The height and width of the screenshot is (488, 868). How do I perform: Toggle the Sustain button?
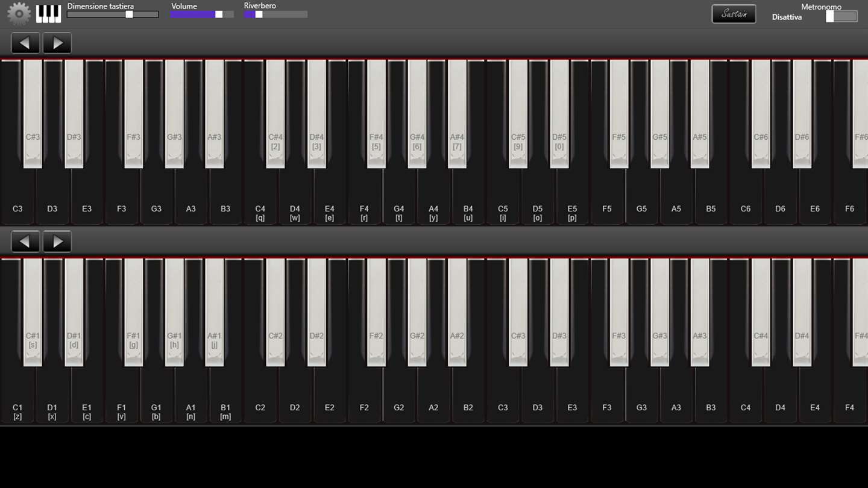tap(734, 14)
